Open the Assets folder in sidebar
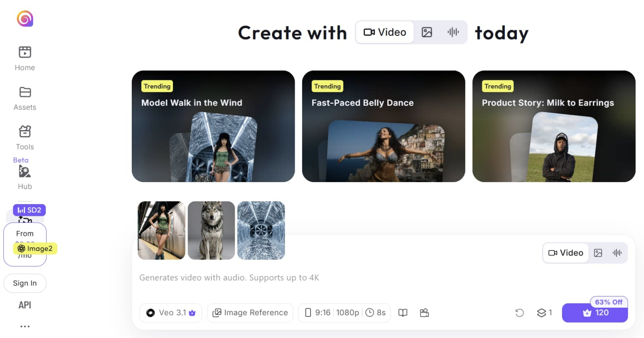 point(25,98)
